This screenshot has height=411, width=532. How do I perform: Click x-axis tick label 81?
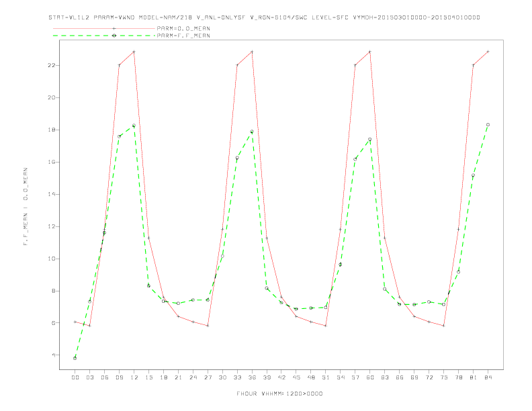(x=474, y=377)
